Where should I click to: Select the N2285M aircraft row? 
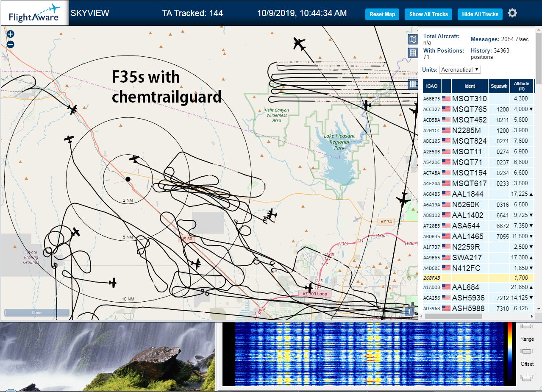pyautogui.click(x=478, y=130)
